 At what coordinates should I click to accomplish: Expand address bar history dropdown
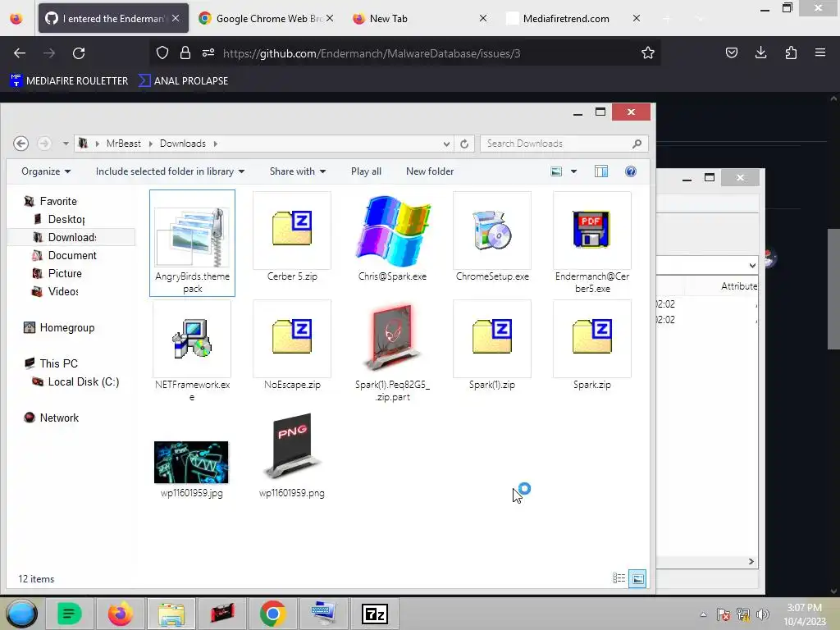coord(446,144)
